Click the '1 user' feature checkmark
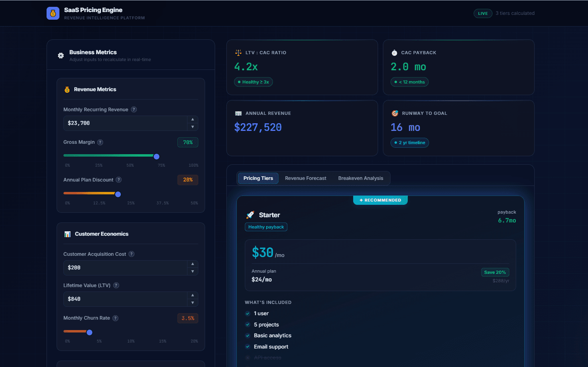 click(248, 314)
